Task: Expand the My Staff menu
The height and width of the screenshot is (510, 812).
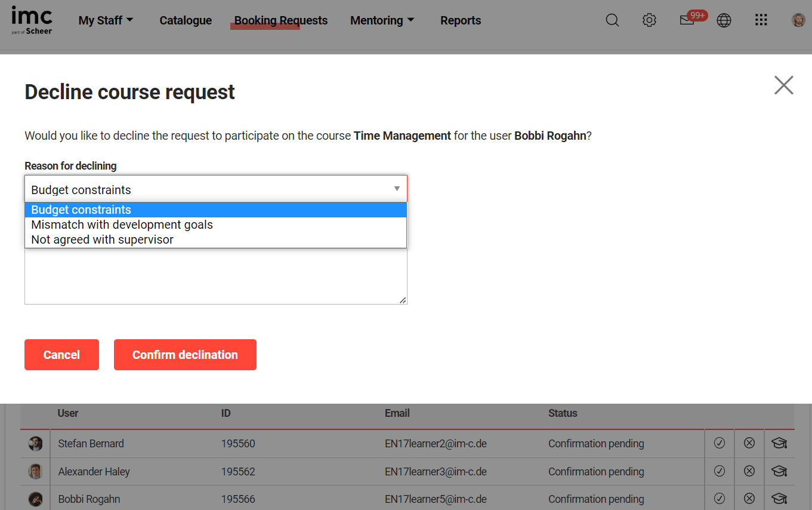Action: [106, 20]
